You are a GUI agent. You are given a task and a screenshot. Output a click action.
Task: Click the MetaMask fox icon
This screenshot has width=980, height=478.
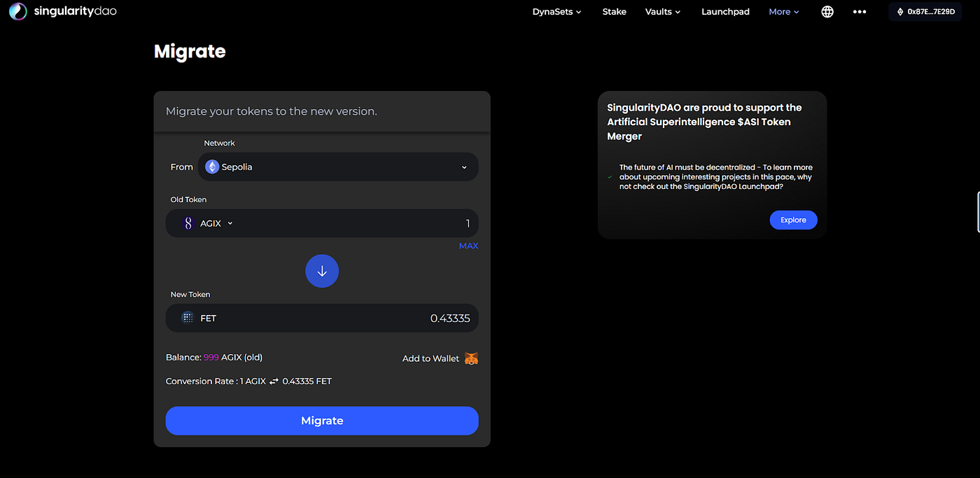click(x=471, y=358)
